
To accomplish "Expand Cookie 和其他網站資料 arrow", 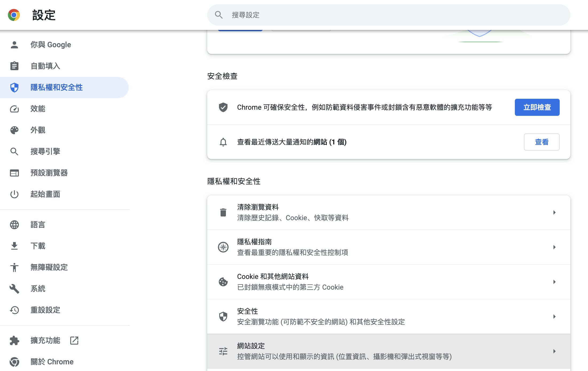I will pos(554,282).
